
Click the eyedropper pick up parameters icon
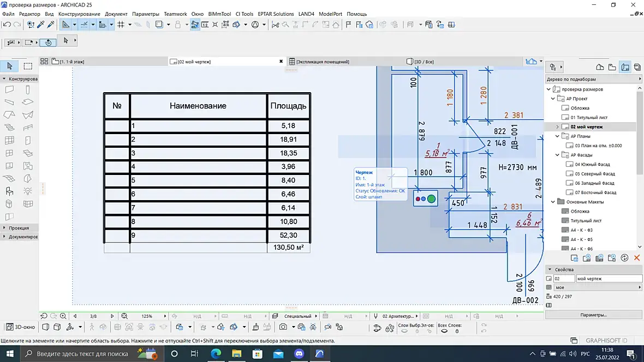pos(41,25)
